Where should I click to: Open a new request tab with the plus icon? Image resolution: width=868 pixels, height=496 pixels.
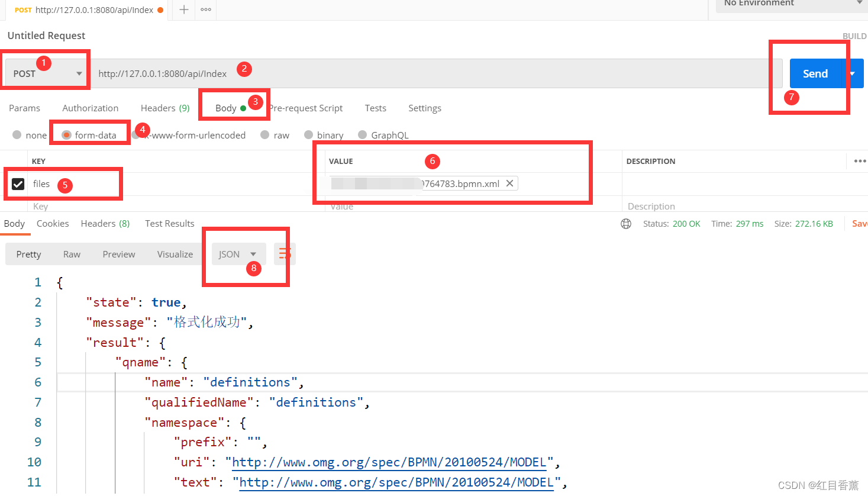click(184, 9)
